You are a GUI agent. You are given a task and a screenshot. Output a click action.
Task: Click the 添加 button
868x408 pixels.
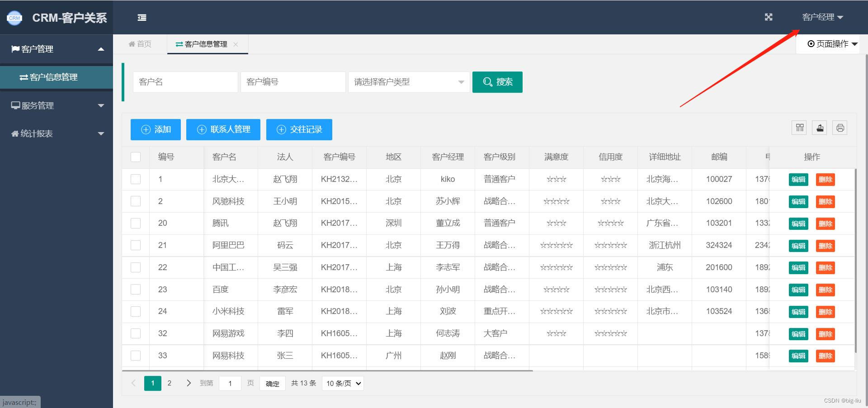pos(156,129)
